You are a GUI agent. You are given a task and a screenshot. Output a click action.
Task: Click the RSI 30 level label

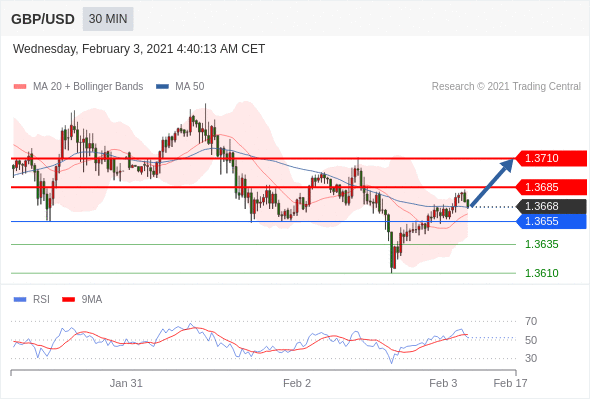click(x=531, y=358)
